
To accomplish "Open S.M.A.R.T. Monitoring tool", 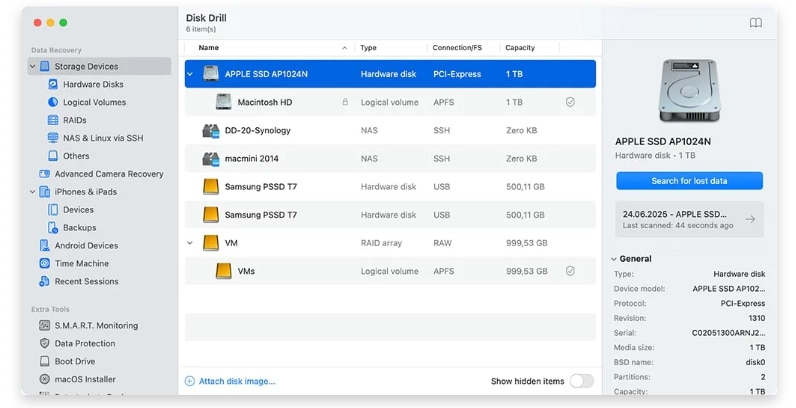I will click(x=96, y=325).
